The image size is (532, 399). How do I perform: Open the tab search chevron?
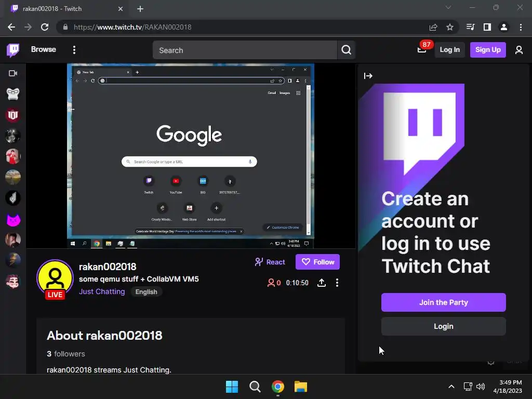click(x=448, y=7)
